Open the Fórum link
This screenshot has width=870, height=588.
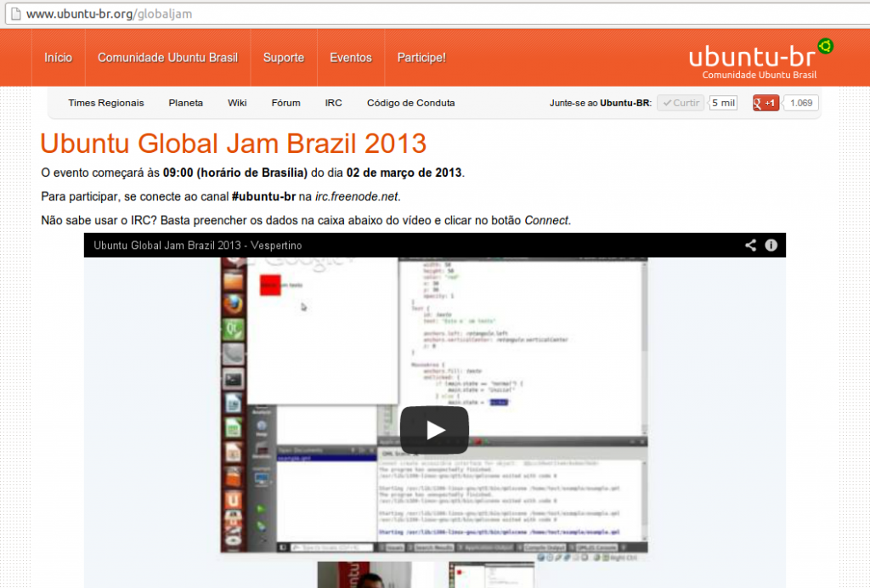pyautogui.click(x=285, y=103)
